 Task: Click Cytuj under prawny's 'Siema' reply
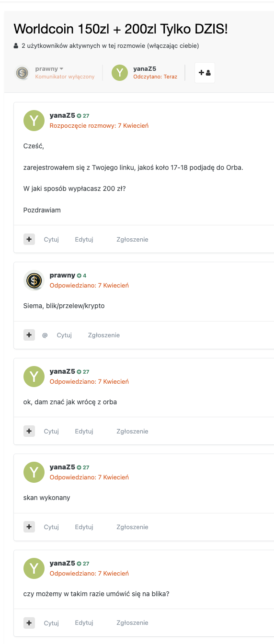tap(64, 335)
